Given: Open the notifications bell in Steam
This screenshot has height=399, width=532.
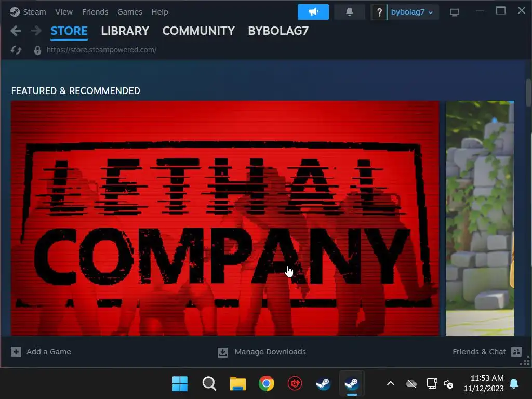Looking at the screenshot, I should [350, 12].
